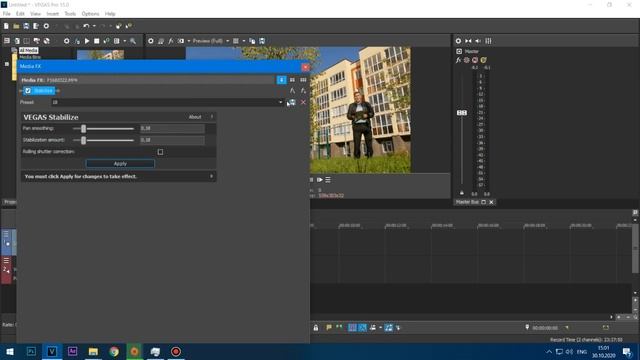
Task: Copy the preview snapshot to clipboard
Action: (252, 41)
